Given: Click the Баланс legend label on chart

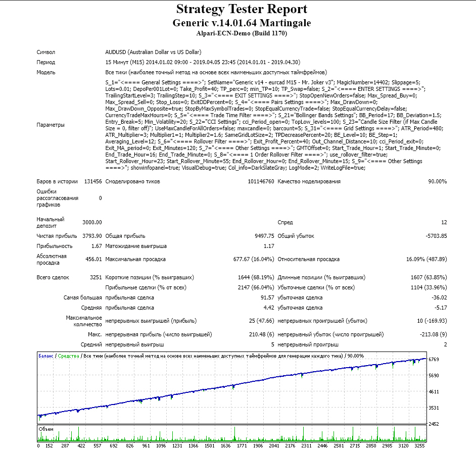Looking at the screenshot, I should point(46,356).
